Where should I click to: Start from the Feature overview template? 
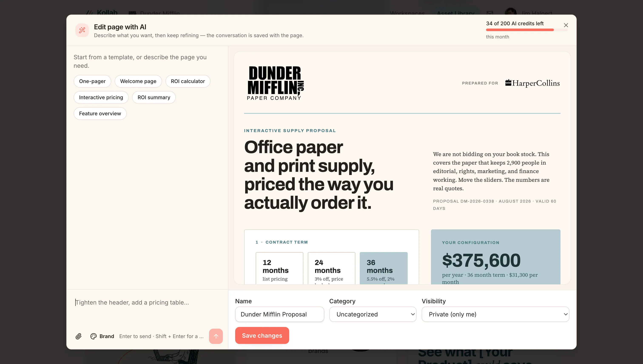tap(100, 113)
